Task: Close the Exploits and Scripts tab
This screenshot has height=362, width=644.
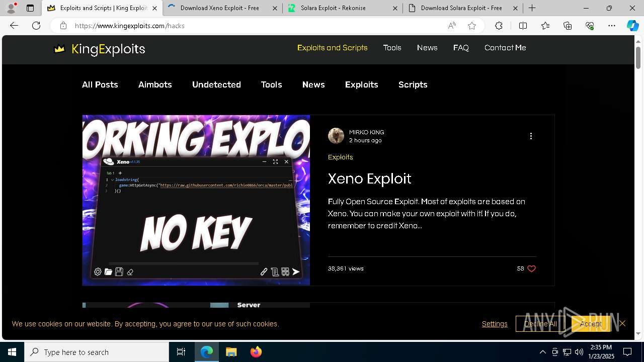Action: coord(154,8)
